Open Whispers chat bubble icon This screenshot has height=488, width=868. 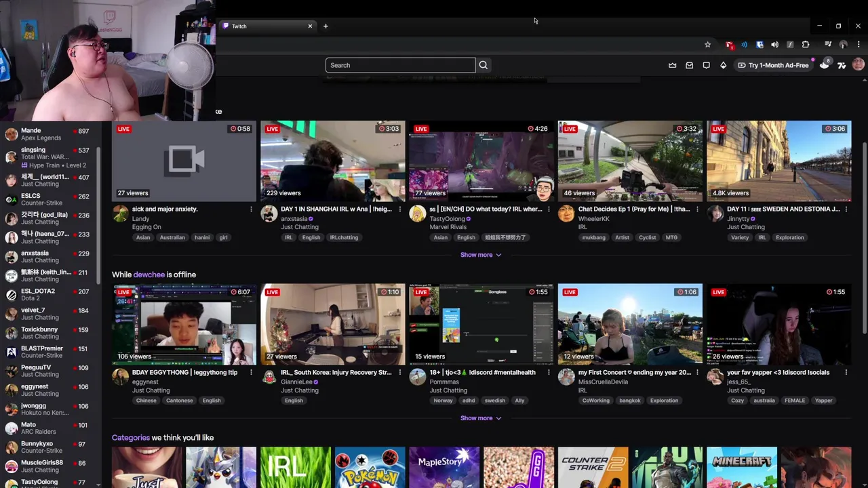[x=706, y=65]
